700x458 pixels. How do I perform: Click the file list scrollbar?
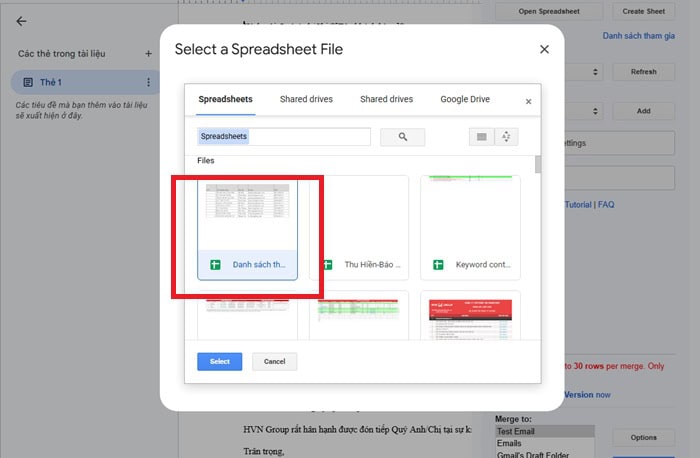point(538,164)
